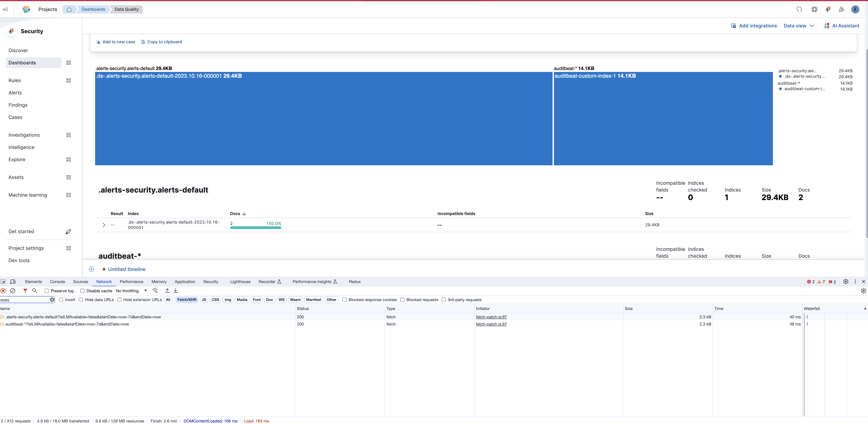Open Project settings submenu grid icon

[x=68, y=248]
